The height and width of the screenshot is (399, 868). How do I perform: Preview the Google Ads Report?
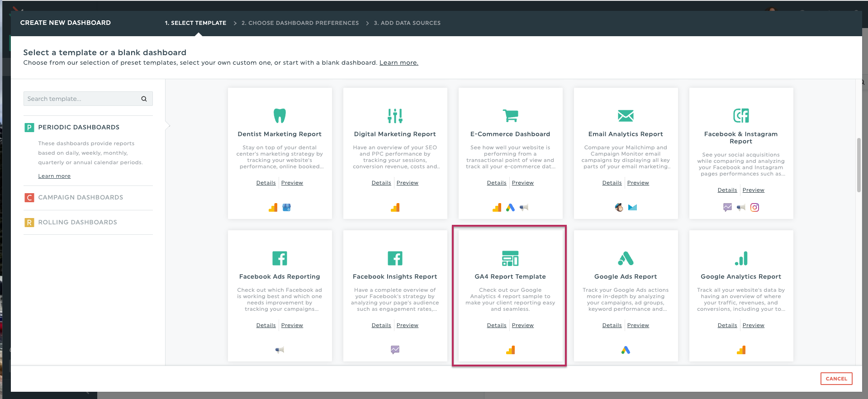638,325
